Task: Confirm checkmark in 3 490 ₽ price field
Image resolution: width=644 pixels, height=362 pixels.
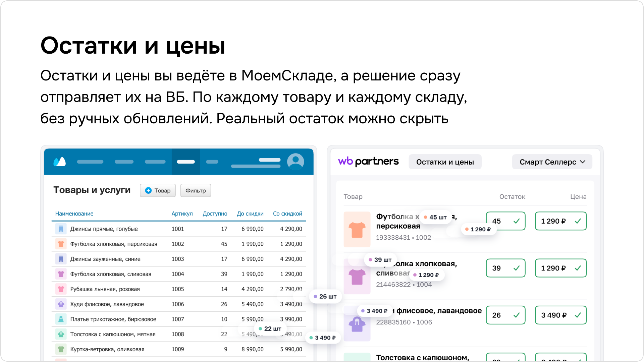Action: [x=578, y=315]
